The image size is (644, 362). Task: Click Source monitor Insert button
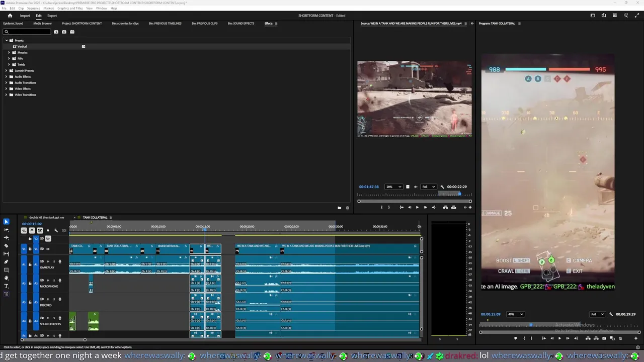[x=445, y=207]
